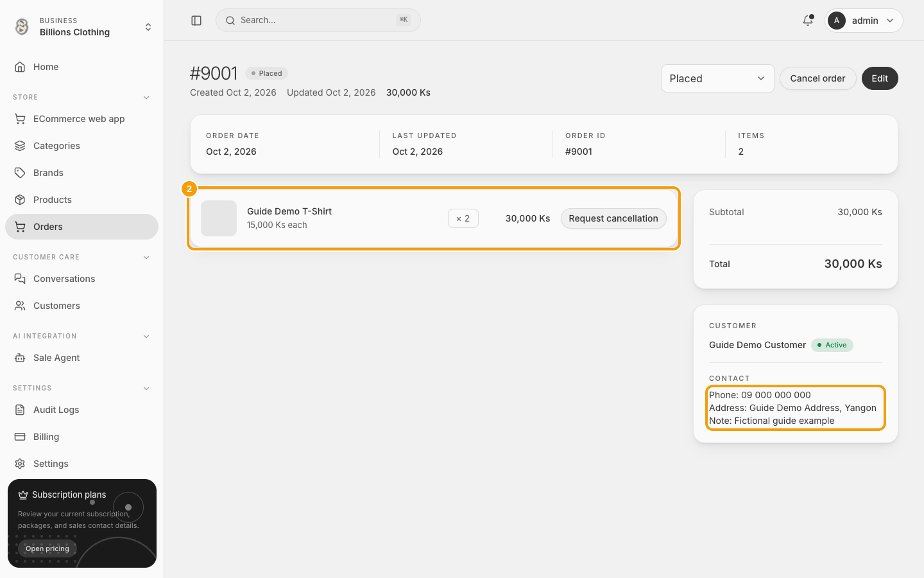Click the Categories layers icon
The width and height of the screenshot is (924, 578).
[x=20, y=146]
